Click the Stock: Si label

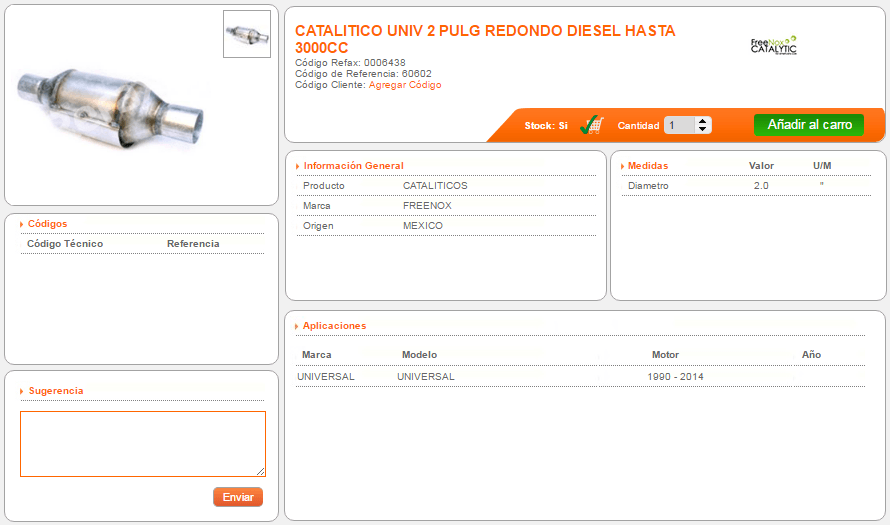click(546, 125)
